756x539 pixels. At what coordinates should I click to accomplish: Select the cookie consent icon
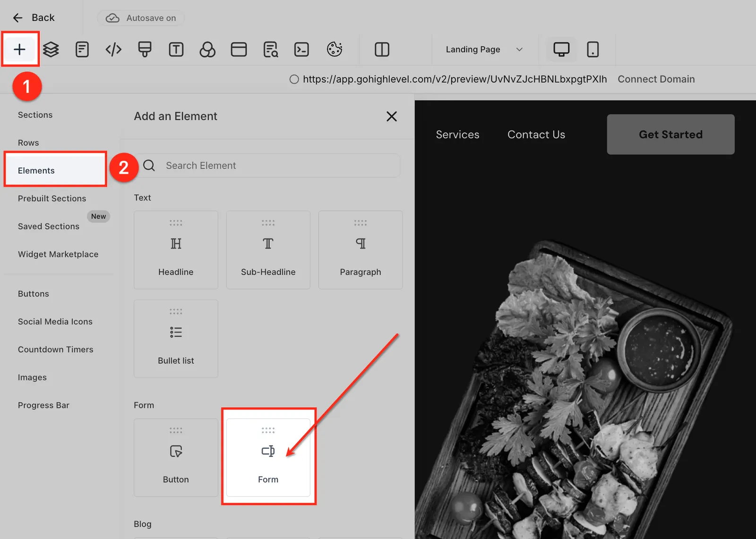[335, 49]
